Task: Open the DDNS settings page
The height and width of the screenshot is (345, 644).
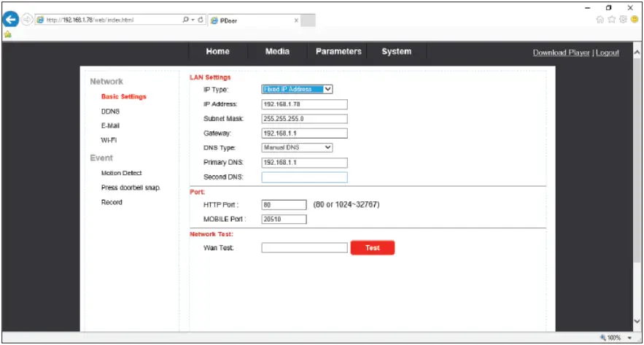Action: click(x=110, y=112)
